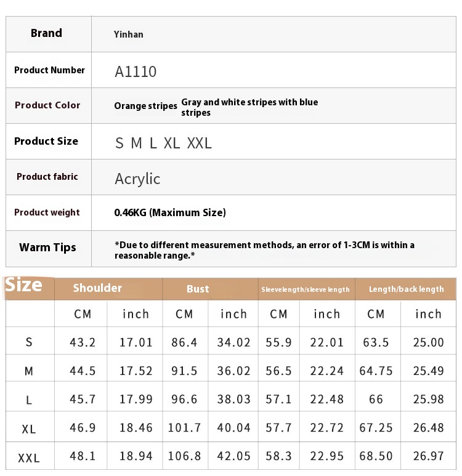Image resolution: width=462 pixels, height=476 pixels.
Task: Click the 0.46KG maximum size weight
Action: (x=170, y=212)
